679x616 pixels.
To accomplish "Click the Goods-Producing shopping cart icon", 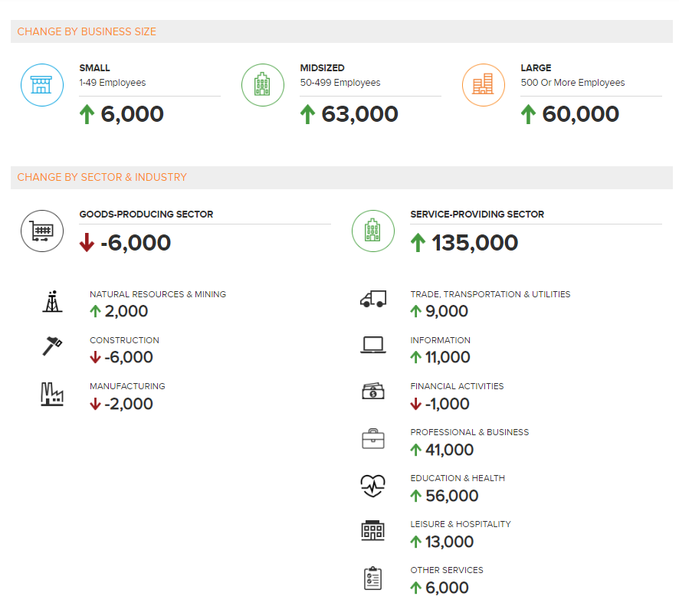I will pos(41,231).
